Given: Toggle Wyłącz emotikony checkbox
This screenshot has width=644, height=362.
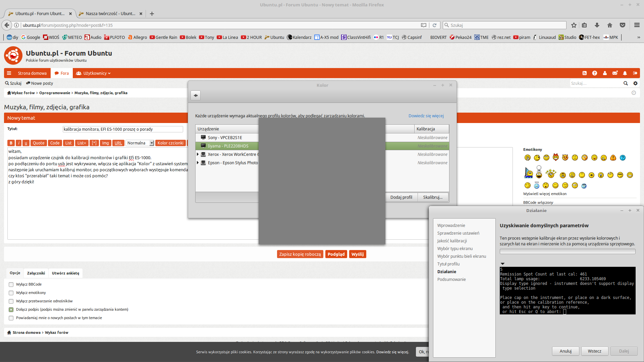Looking at the screenshot, I should pos(11,293).
